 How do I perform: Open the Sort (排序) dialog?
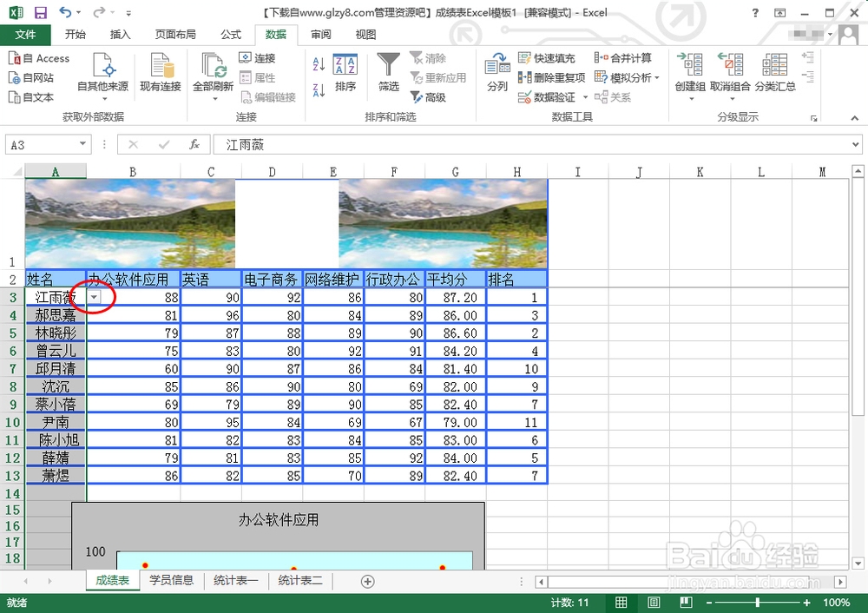coord(345,73)
